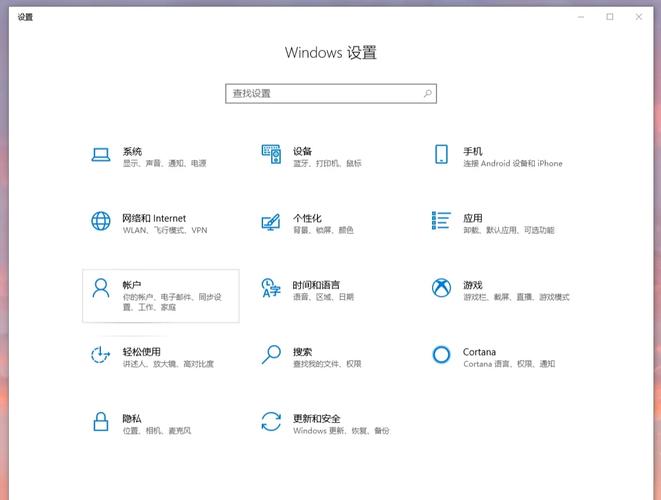
Task: Click the text 连接 Android 设备和 iPhone
Action: pos(513,164)
